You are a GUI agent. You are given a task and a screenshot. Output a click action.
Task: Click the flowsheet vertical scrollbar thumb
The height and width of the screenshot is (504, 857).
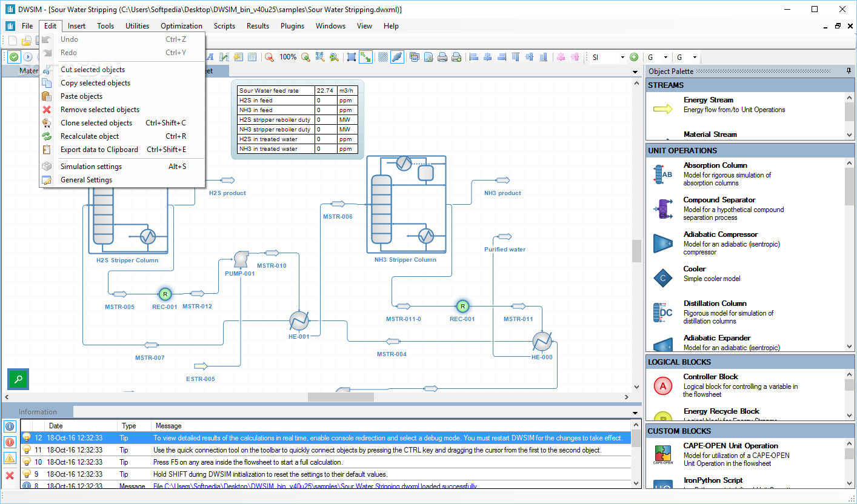636,251
